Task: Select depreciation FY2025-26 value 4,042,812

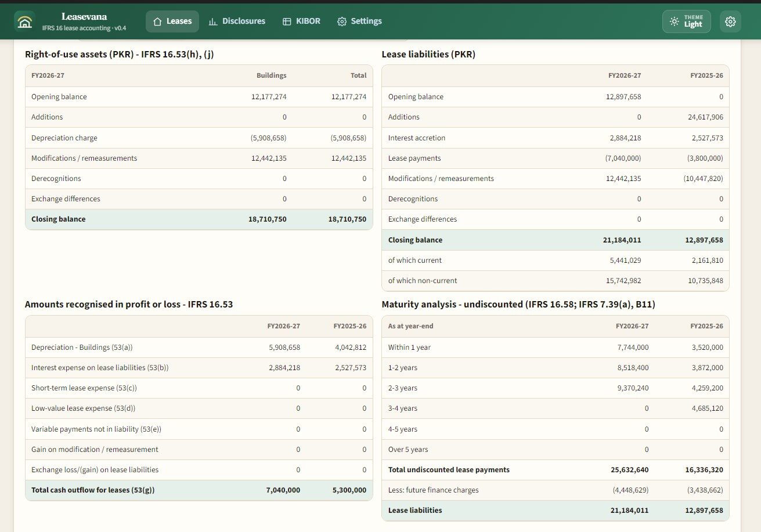Action: pos(350,348)
